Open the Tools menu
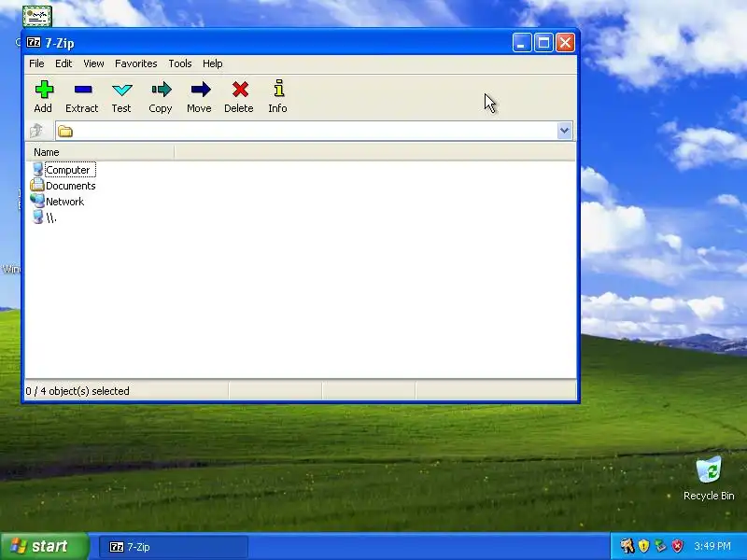Image resolution: width=747 pixels, height=560 pixels. coord(180,63)
